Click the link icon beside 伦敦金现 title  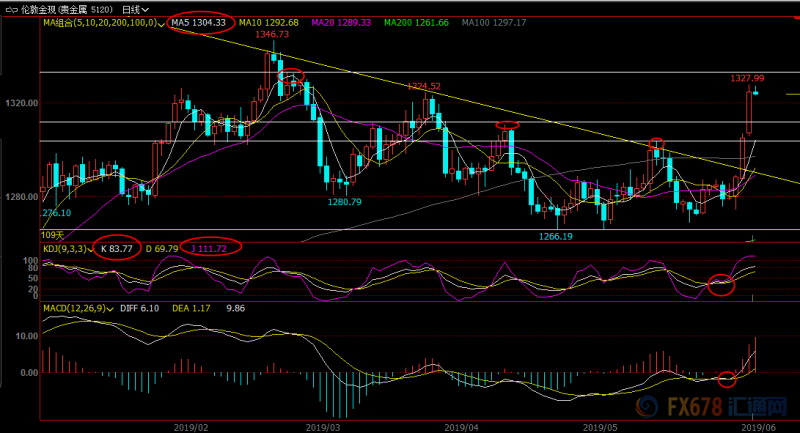point(11,10)
